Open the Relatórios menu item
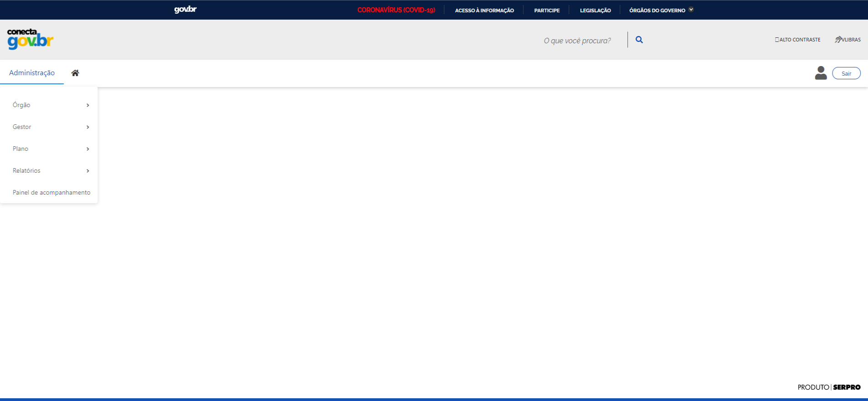 click(26, 170)
